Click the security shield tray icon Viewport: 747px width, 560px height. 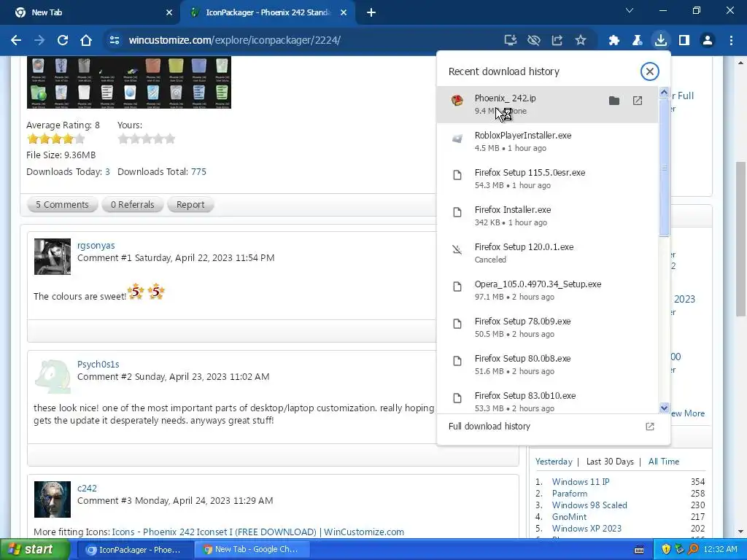coord(666,550)
